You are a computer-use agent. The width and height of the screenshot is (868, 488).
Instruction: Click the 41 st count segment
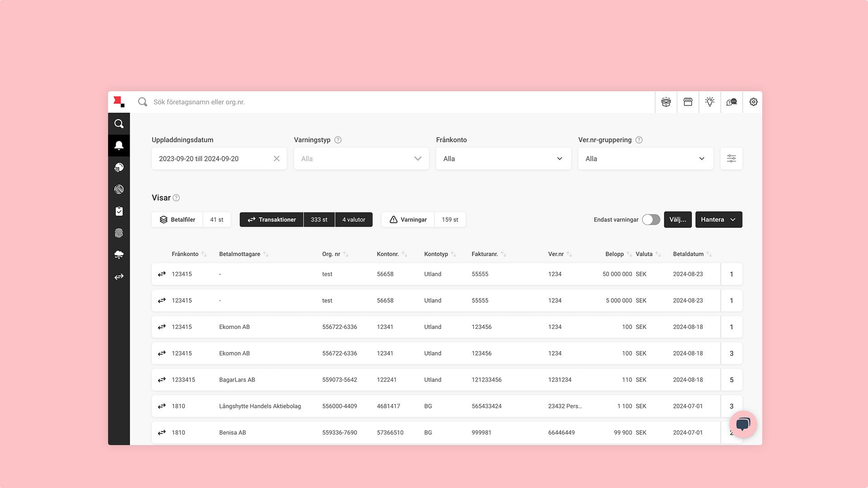pyautogui.click(x=217, y=220)
